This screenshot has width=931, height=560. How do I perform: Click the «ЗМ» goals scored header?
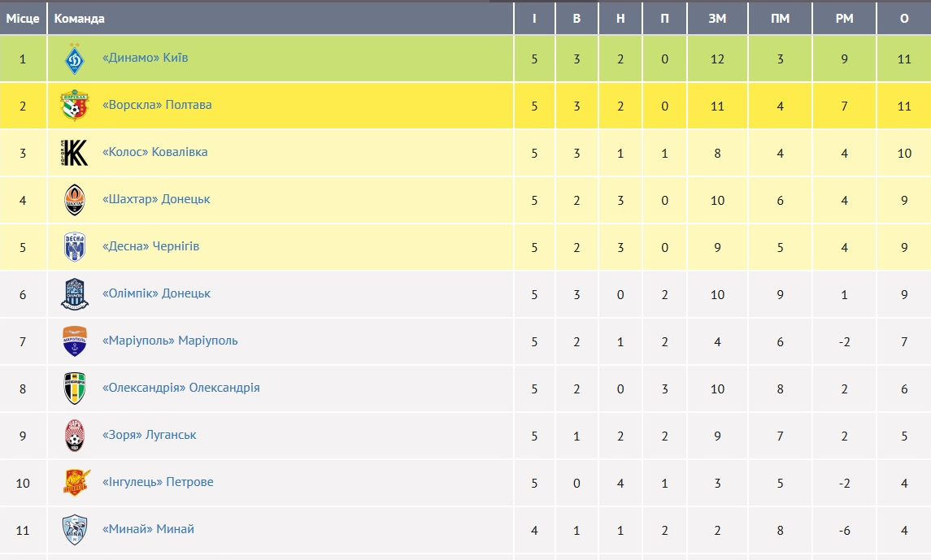click(x=717, y=19)
